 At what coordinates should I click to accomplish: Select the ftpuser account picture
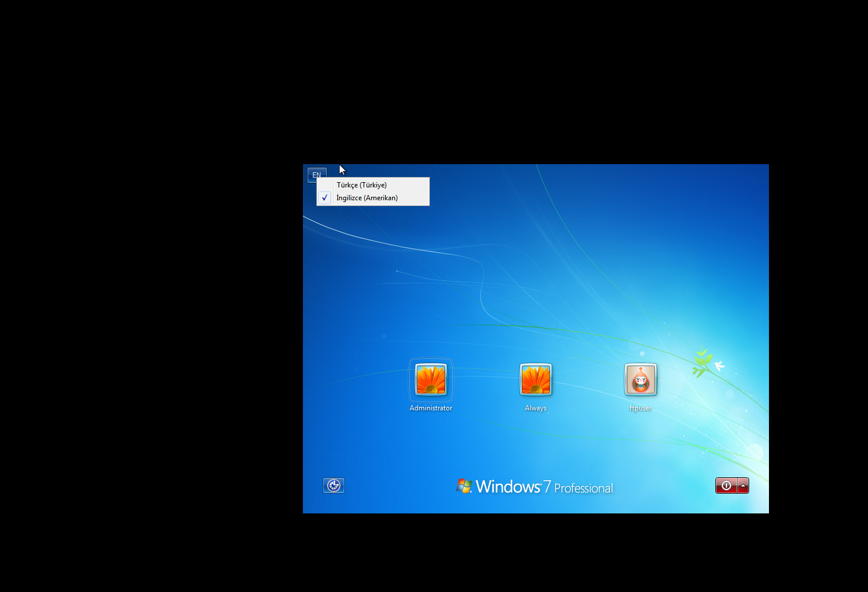[x=641, y=380]
